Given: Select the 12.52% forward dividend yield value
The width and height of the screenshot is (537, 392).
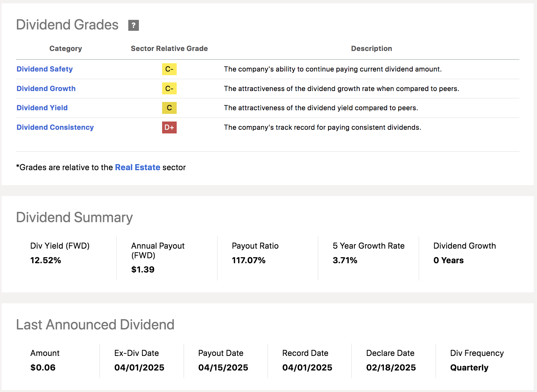Looking at the screenshot, I should (46, 261).
